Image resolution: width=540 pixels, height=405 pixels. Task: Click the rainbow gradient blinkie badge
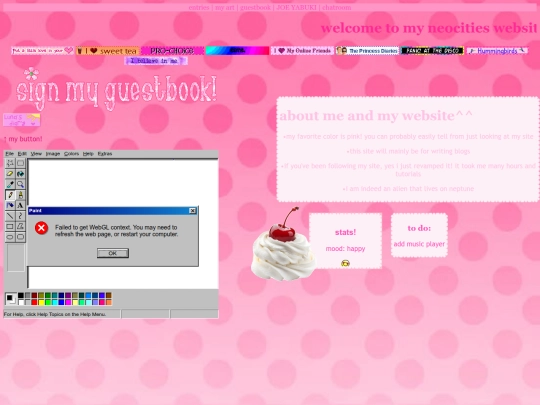point(237,51)
